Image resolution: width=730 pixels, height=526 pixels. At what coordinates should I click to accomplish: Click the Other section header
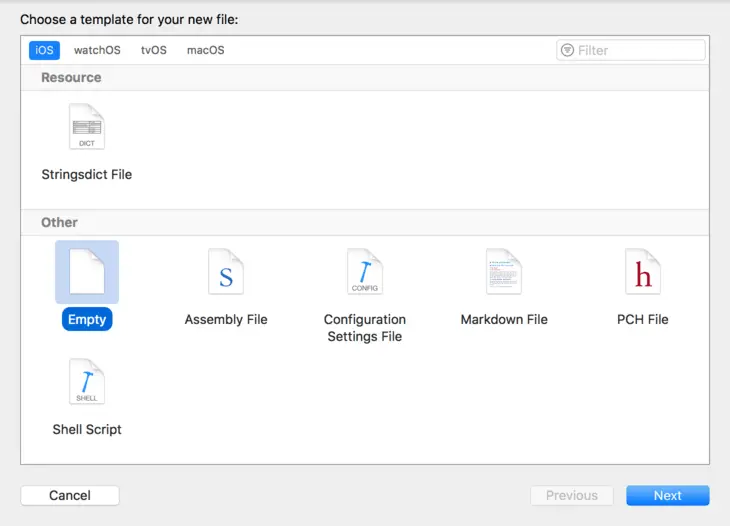[x=59, y=222]
